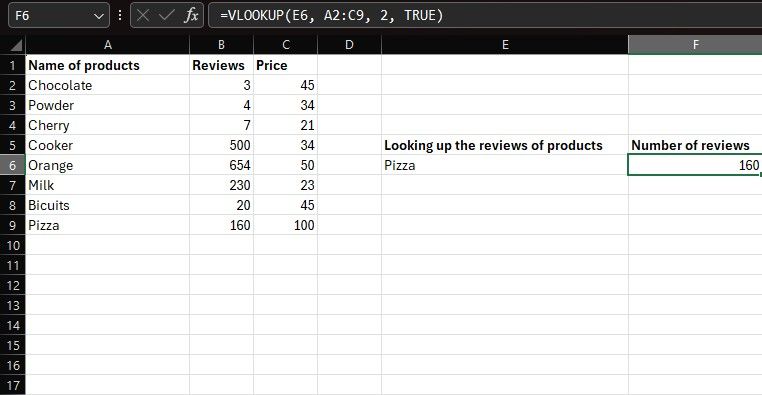Select row 17 header

click(x=13, y=385)
